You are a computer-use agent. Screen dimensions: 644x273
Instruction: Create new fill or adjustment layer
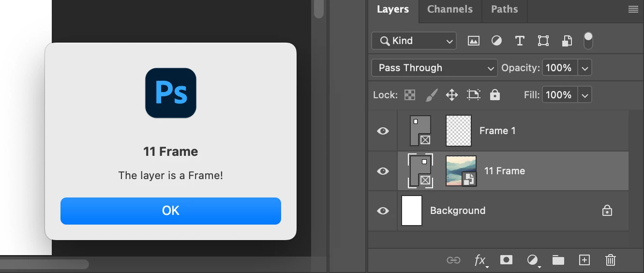pos(533,261)
